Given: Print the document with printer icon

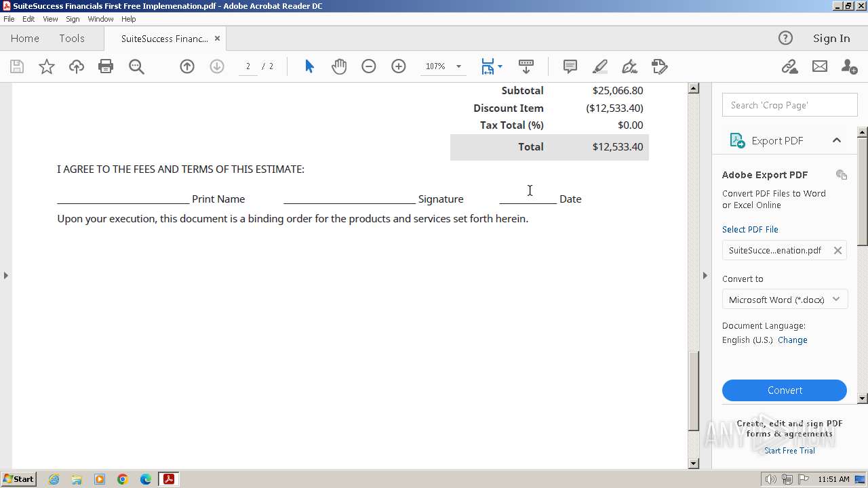Looking at the screenshot, I should coord(106,66).
